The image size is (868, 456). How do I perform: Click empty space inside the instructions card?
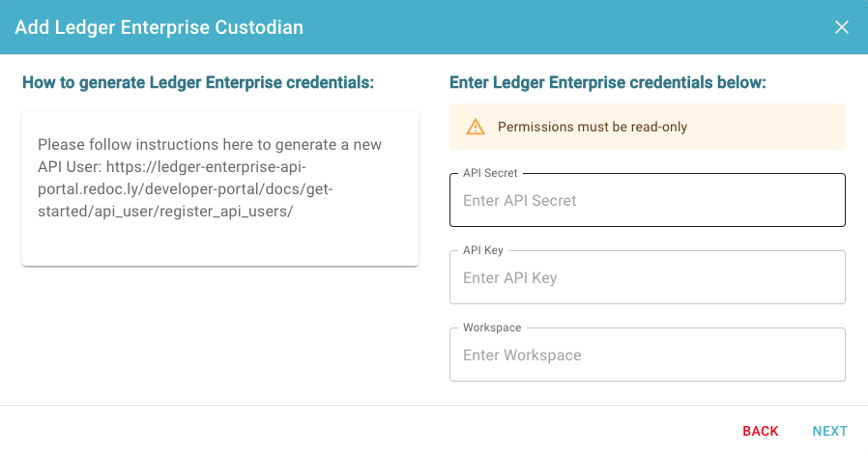220,243
